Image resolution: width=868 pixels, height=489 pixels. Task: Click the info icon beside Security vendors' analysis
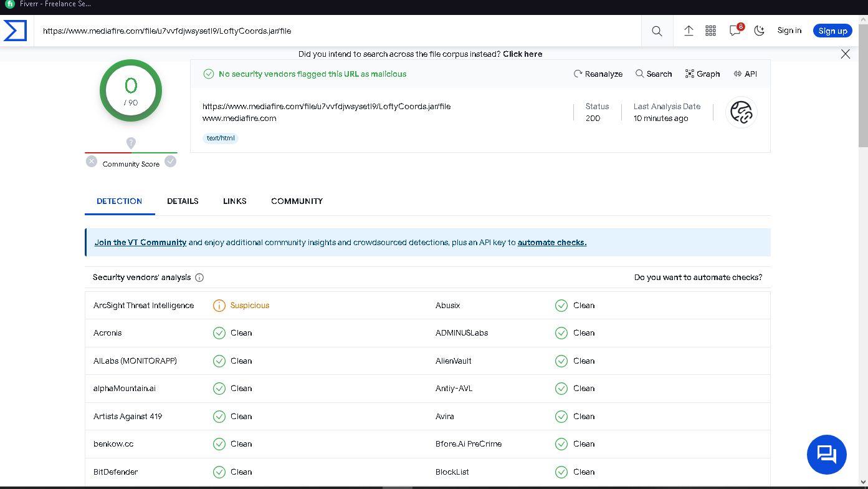coord(199,278)
